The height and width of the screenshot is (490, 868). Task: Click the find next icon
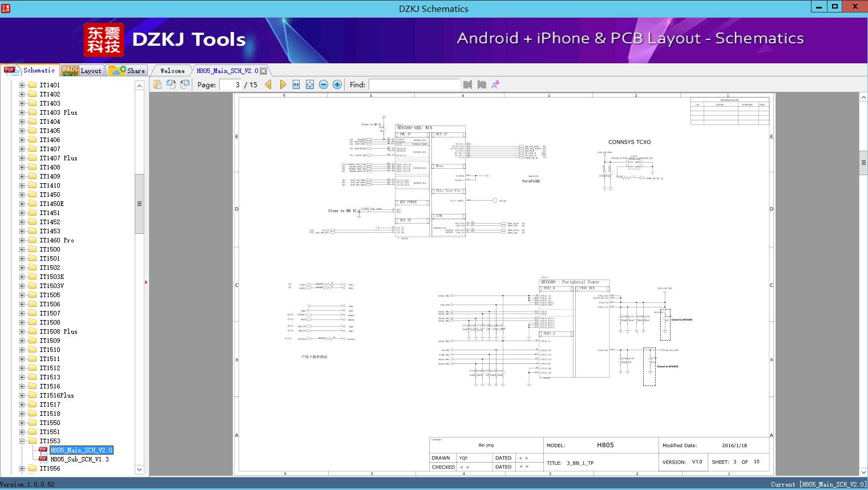click(x=482, y=84)
